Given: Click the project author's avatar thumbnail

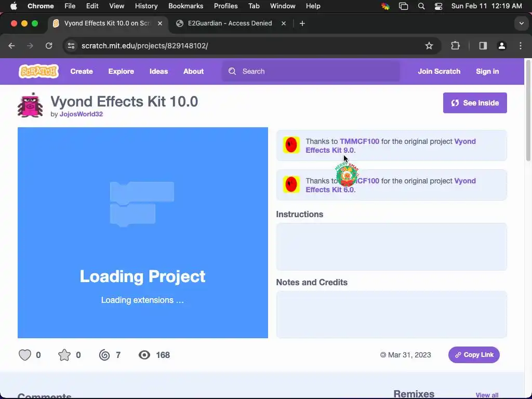Looking at the screenshot, I should (x=30, y=105).
